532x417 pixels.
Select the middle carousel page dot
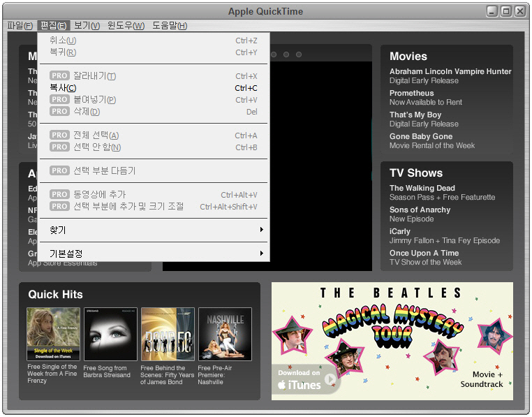click(286, 54)
